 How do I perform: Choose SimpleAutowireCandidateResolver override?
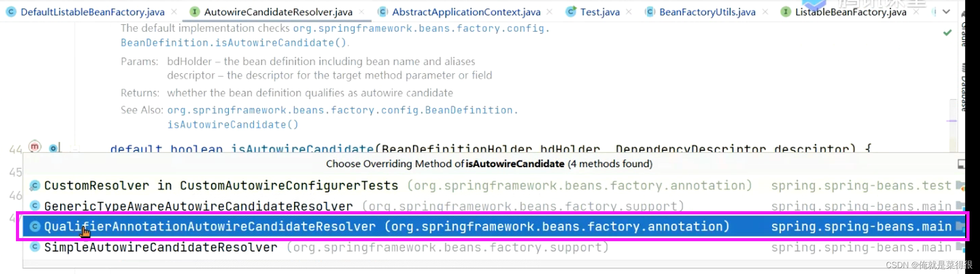(x=493, y=247)
